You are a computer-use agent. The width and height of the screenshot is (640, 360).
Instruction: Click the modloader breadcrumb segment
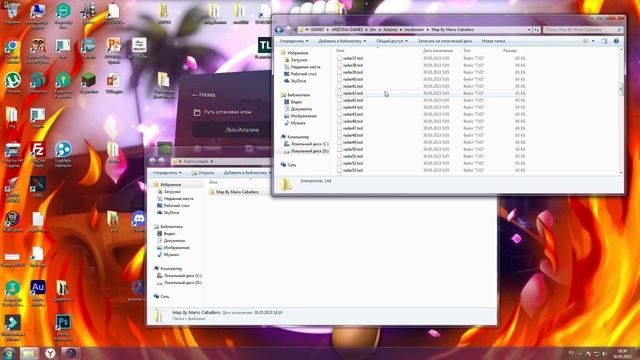414,30
